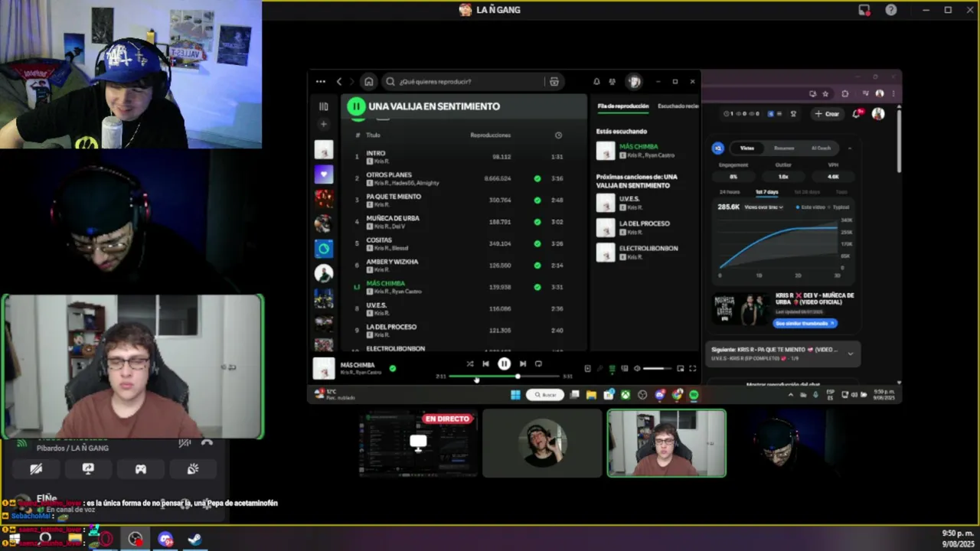Toggle the saved checkmark for PA QUE TE MIENTO
This screenshot has width=980, height=551.
coord(537,200)
